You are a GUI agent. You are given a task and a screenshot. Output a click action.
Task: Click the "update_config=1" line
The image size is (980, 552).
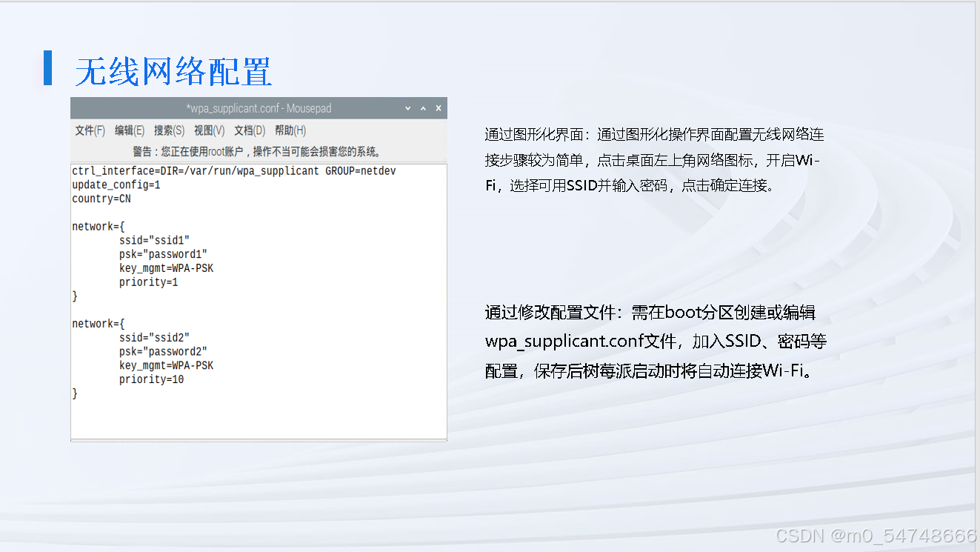116,185
